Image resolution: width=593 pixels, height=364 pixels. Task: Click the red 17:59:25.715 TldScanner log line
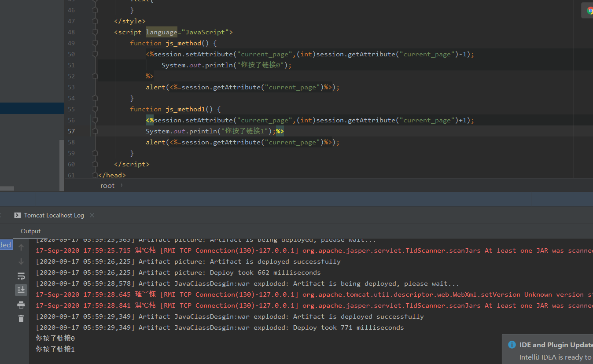pos(314,250)
